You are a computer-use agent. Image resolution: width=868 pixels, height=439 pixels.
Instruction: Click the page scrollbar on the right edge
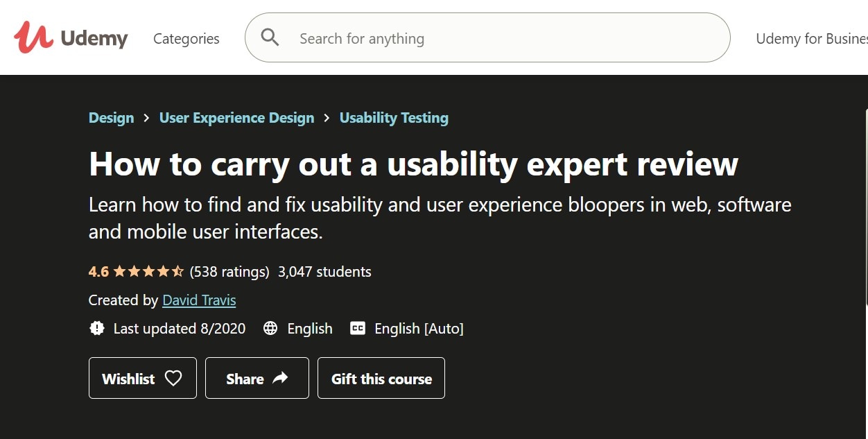866,208
